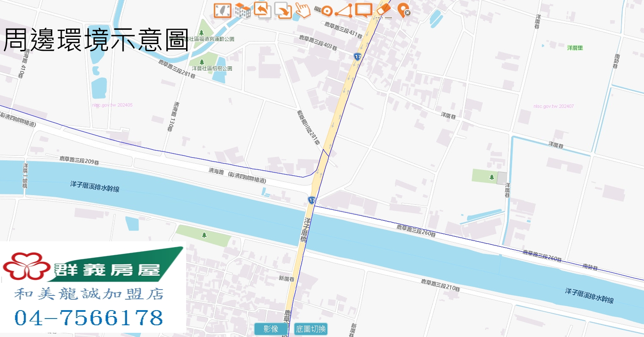Viewport: 644px width, 337px height.
Task: Click the phone number 04-7566178
Action: 89,318
